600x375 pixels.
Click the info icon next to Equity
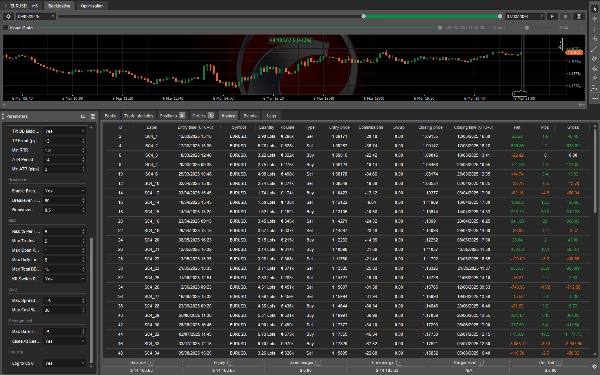(x=230, y=362)
